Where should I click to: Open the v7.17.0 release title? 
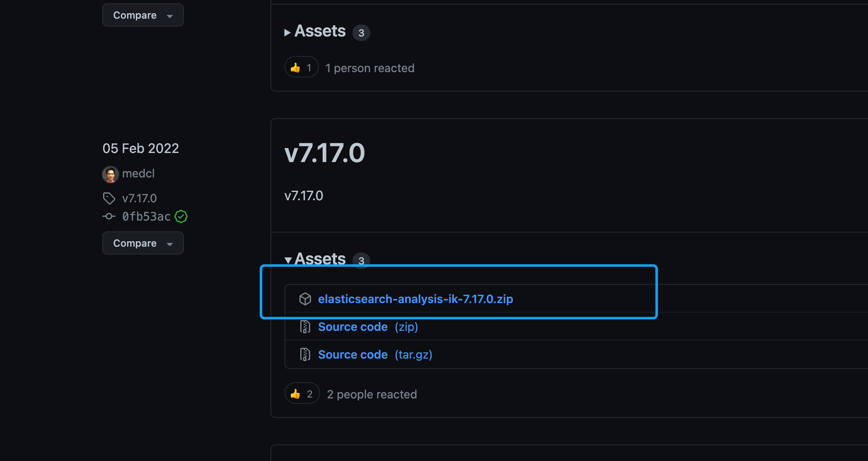324,153
